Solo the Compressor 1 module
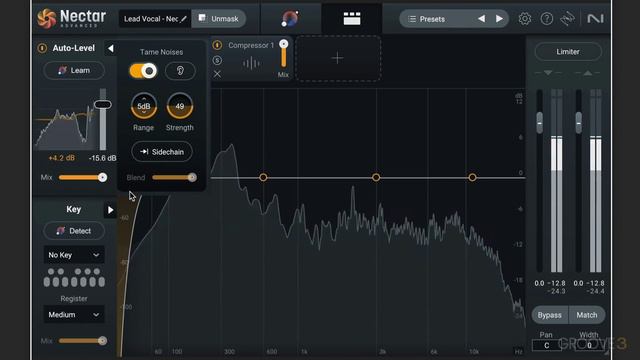640x360 pixels. 217,60
